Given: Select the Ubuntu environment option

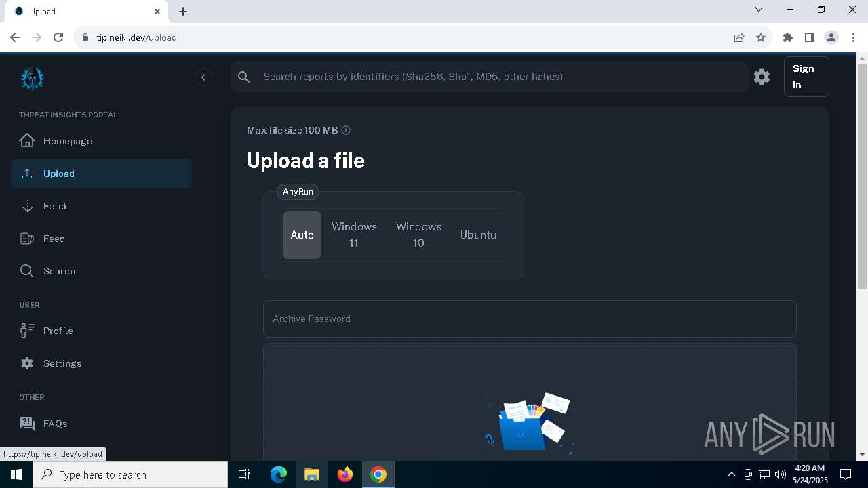Looking at the screenshot, I should 478,235.
